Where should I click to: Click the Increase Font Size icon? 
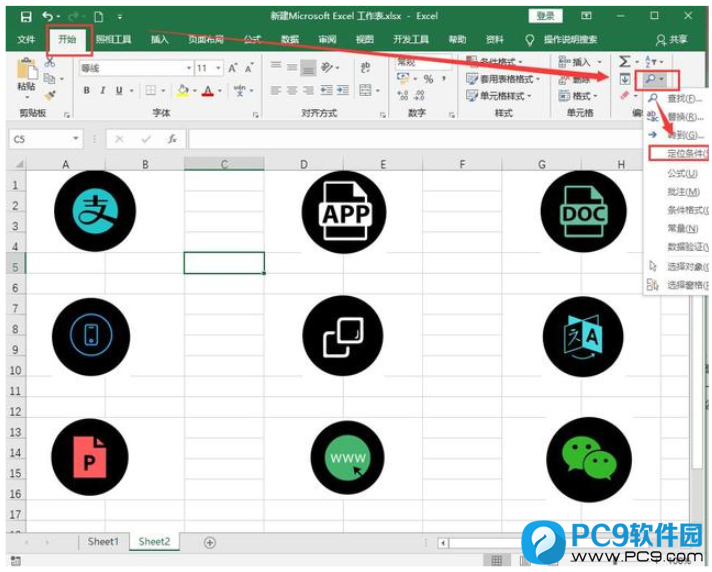tap(232, 68)
